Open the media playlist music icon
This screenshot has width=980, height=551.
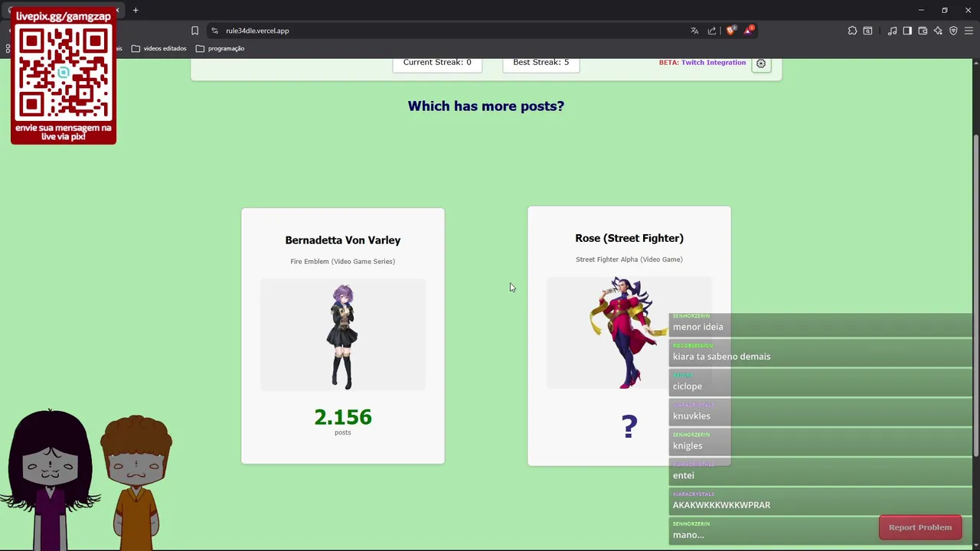pos(892,31)
